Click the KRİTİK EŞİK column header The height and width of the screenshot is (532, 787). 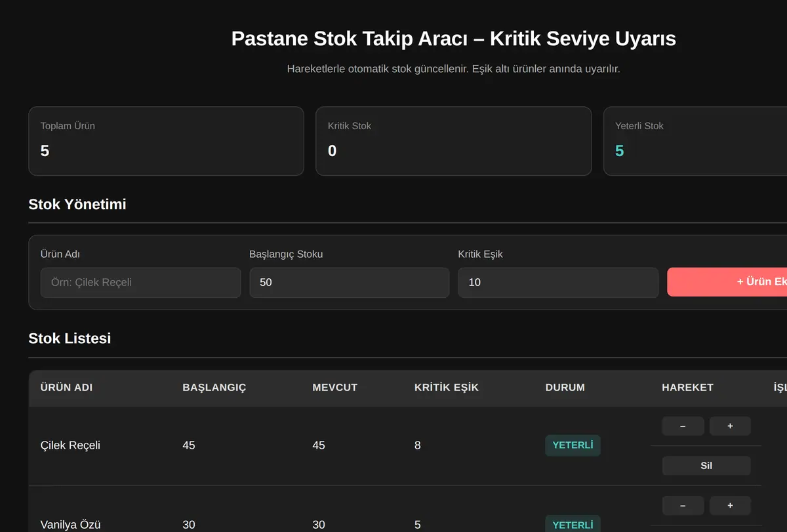click(x=447, y=388)
